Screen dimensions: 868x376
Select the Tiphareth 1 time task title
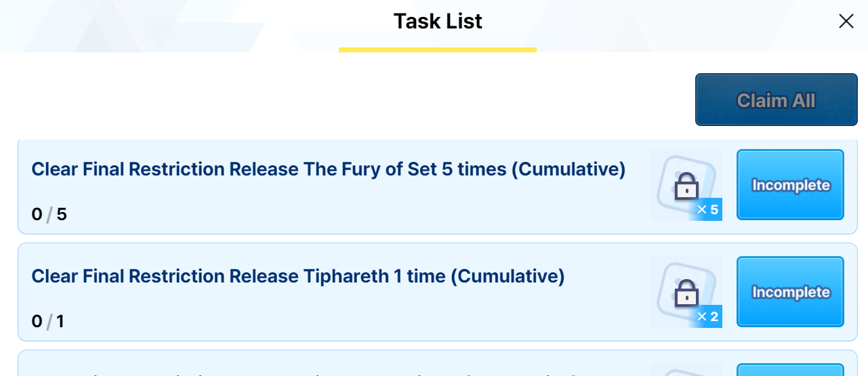click(x=298, y=276)
